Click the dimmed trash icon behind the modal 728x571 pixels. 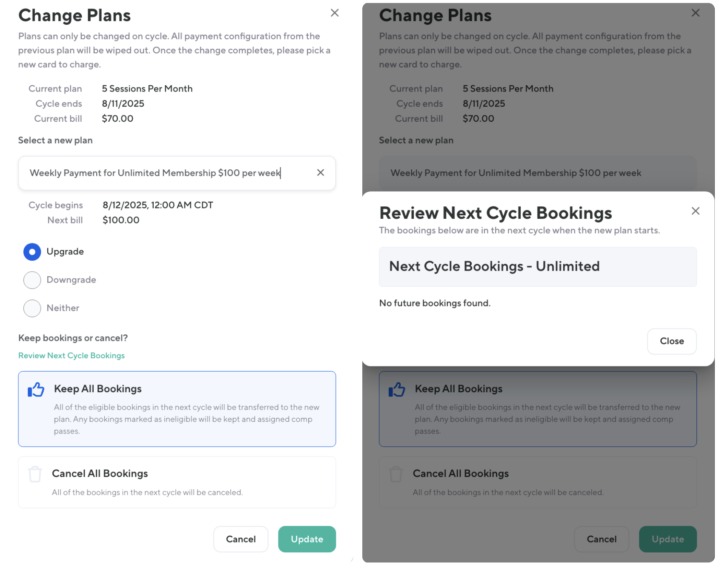396,474
